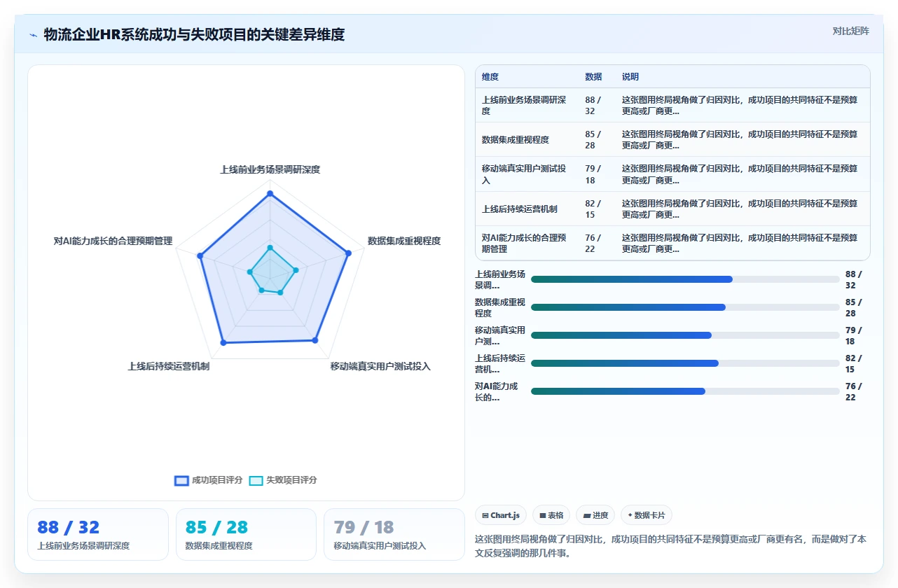Click the cyan 失败项目评分 legend swatch
898x588 pixels.
coord(256,480)
